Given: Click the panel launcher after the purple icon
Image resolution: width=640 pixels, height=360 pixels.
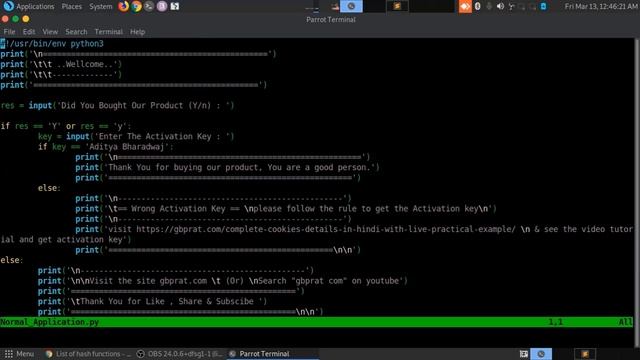Looking at the screenshot, I should (x=175, y=6).
